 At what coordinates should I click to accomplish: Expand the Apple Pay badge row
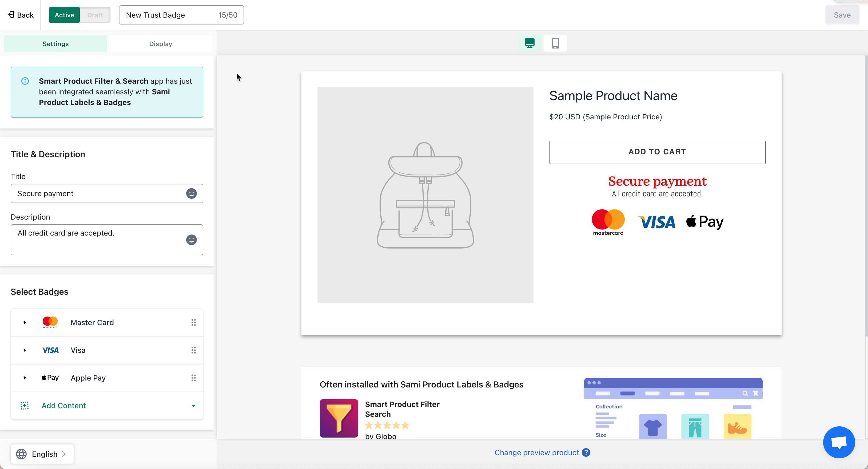[x=25, y=378]
